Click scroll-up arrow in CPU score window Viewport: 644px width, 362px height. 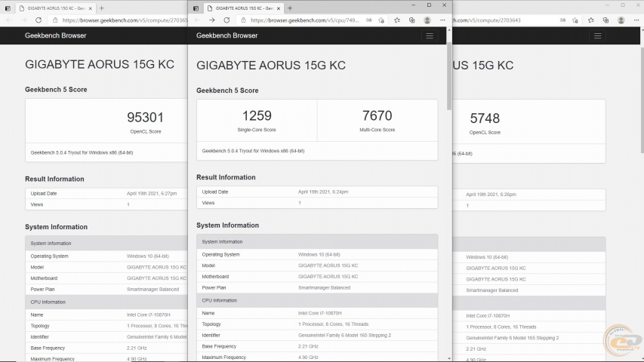point(449,30)
